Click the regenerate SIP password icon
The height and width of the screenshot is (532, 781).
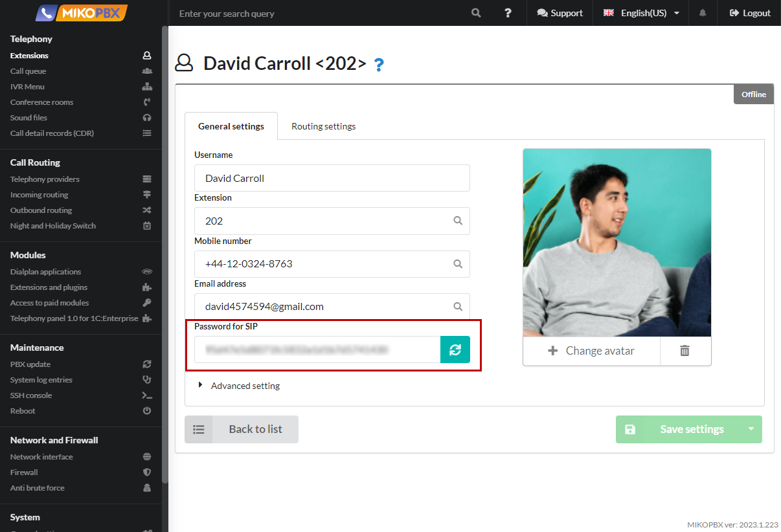455,349
